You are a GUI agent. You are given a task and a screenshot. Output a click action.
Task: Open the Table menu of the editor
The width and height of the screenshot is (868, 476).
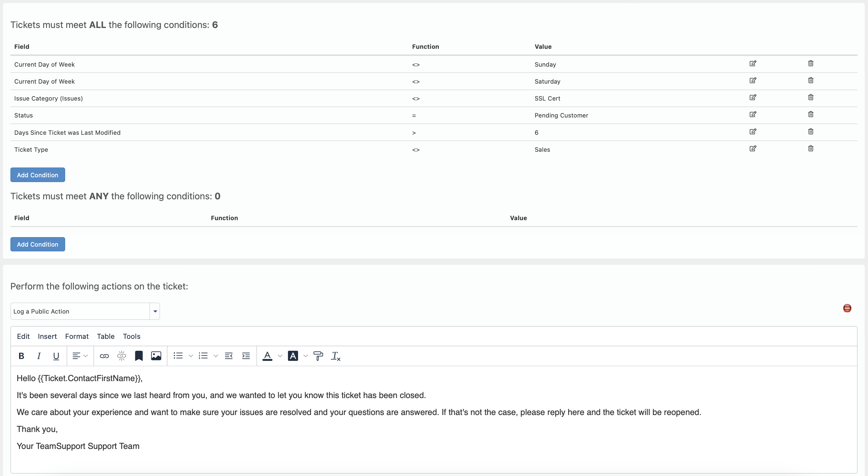(106, 336)
